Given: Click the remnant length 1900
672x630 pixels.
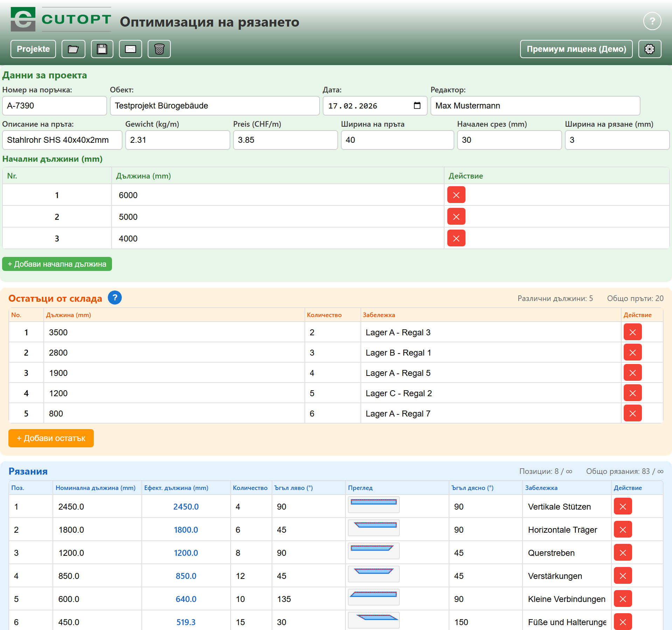Looking at the screenshot, I should click(x=58, y=373).
